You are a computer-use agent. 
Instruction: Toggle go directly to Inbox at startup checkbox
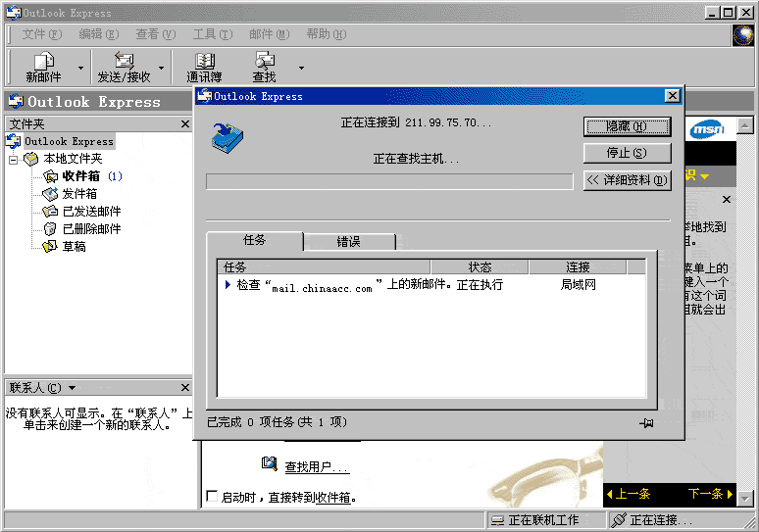(212, 496)
